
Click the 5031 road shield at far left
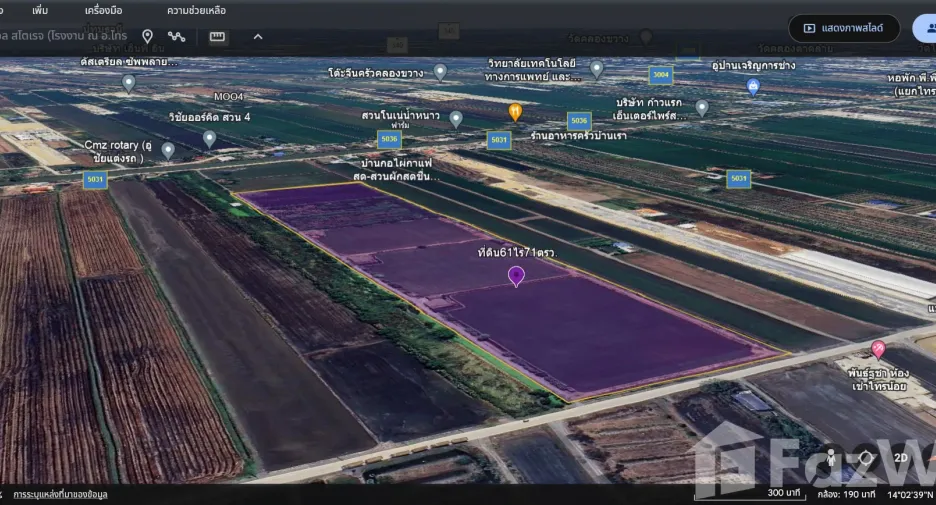[95, 179]
